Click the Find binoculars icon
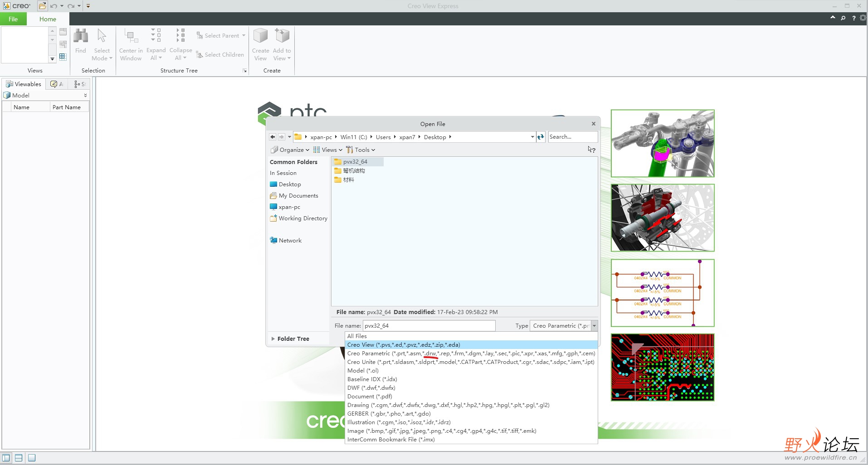Screen dimensions: 868x465 pos(81,36)
